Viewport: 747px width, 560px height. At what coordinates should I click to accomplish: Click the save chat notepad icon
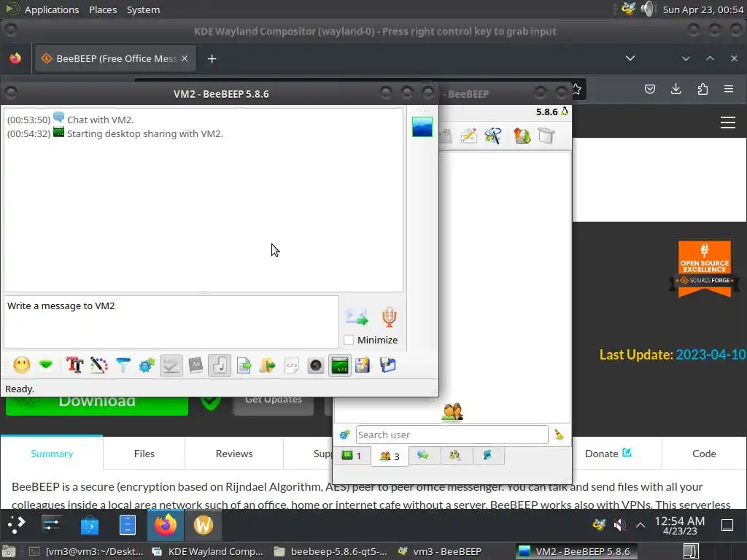pyautogui.click(x=363, y=365)
